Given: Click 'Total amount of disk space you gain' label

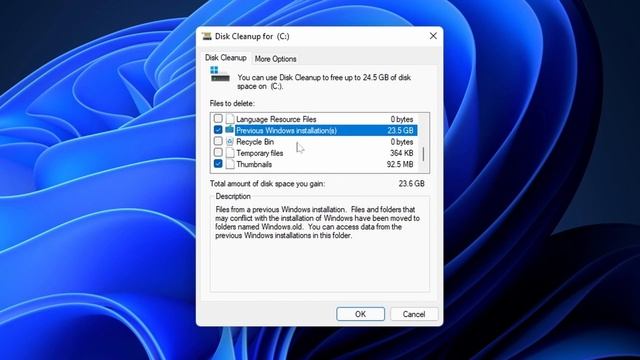Looking at the screenshot, I should 267,184.
